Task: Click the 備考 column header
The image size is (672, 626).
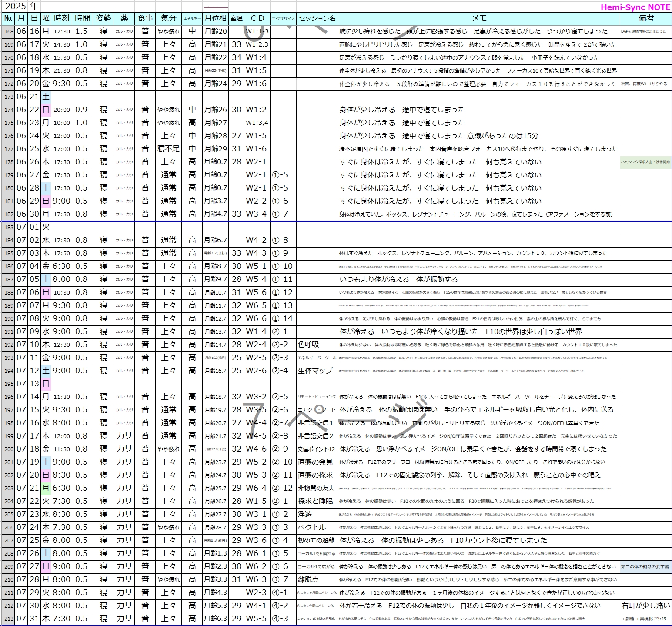Action: click(646, 18)
